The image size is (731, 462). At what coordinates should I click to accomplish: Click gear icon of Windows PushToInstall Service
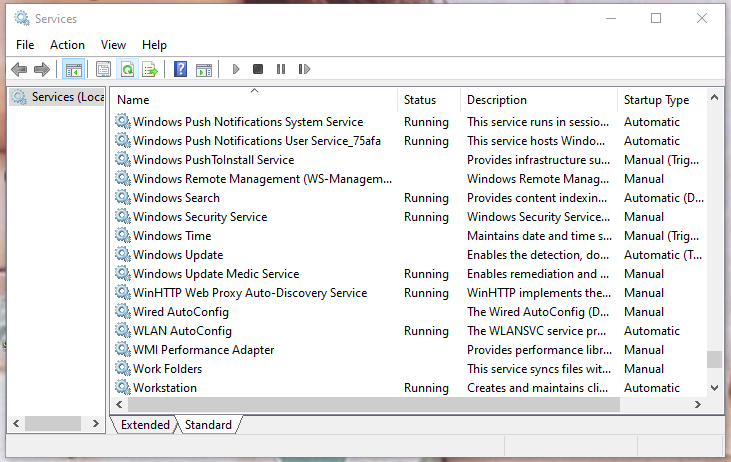tap(123, 159)
